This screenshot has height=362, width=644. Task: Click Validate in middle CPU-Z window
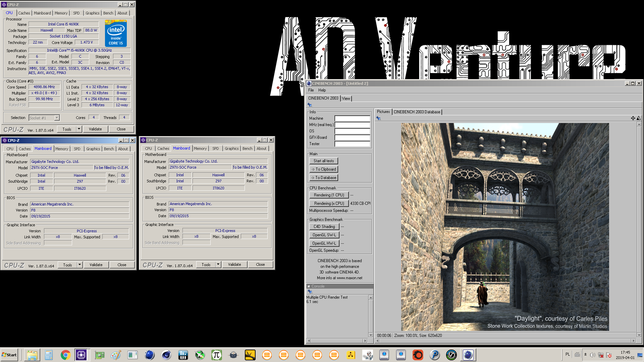click(x=234, y=264)
